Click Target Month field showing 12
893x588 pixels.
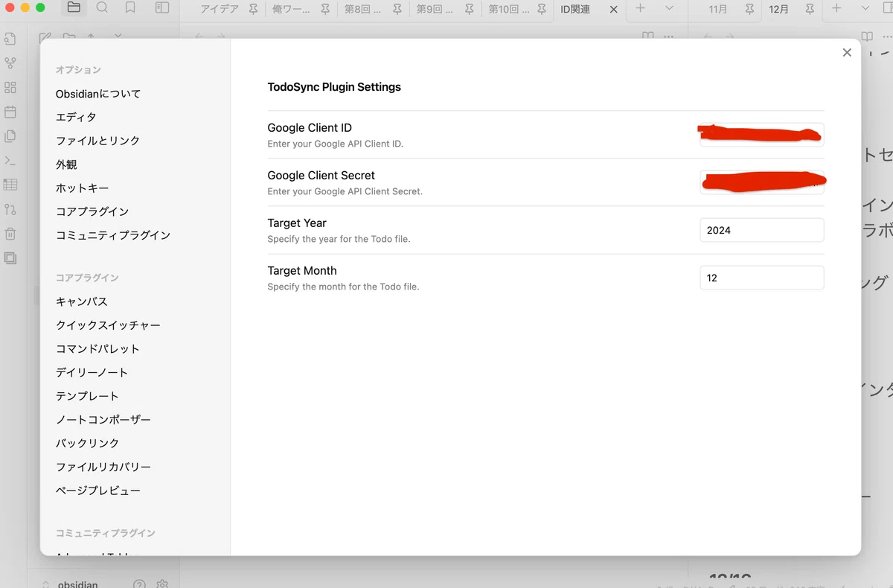click(x=762, y=278)
